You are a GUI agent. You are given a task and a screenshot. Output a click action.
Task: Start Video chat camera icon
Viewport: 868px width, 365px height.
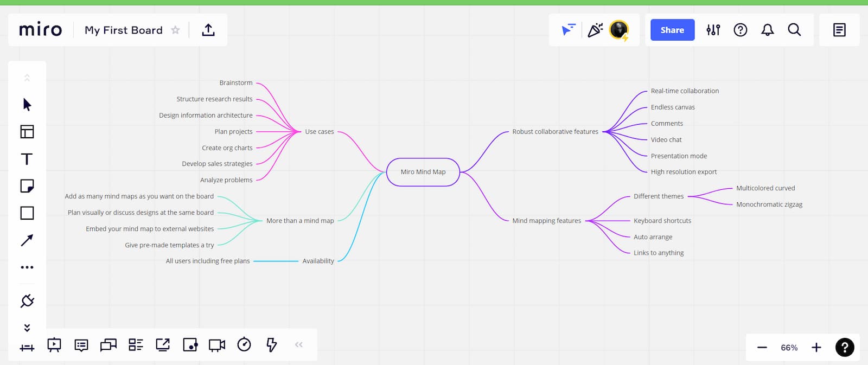(x=217, y=345)
